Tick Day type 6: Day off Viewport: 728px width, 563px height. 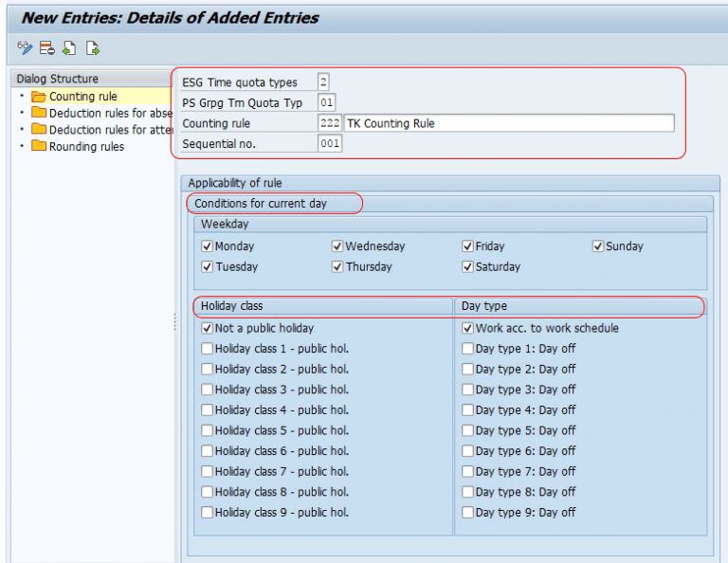(x=467, y=450)
